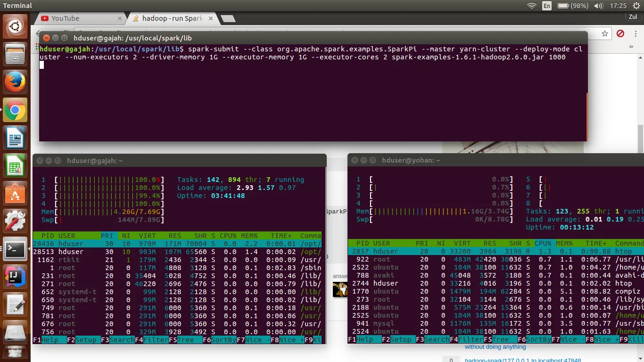Open the sound volume indicator
Image resolution: width=644 pixels, height=362 pixels.
click(599, 6)
